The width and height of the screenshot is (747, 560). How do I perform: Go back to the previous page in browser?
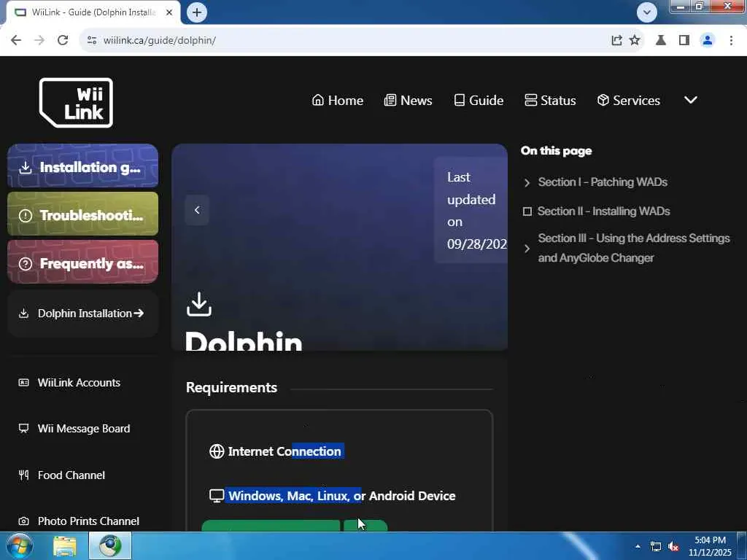tap(16, 41)
